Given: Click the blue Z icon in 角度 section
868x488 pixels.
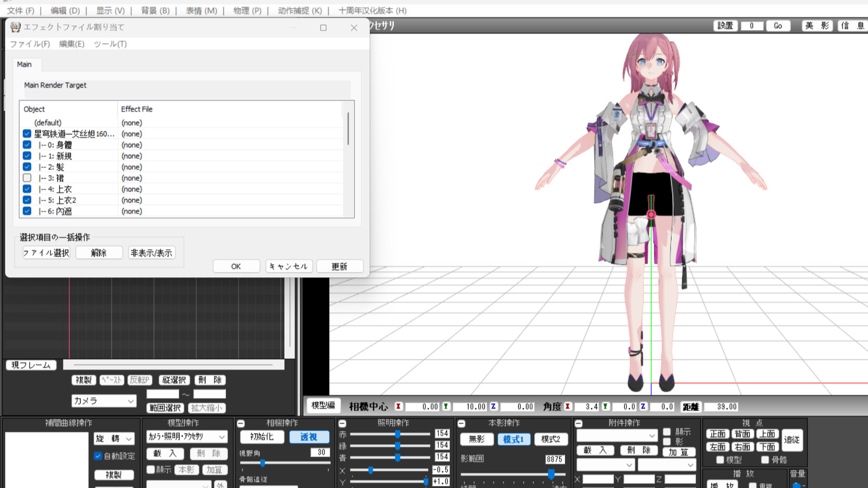Looking at the screenshot, I should (643, 406).
